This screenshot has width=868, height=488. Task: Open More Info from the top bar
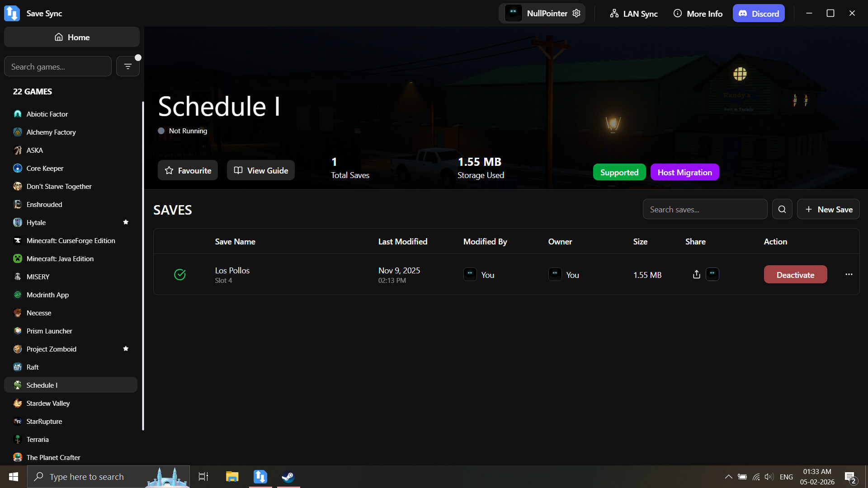coord(697,13)
